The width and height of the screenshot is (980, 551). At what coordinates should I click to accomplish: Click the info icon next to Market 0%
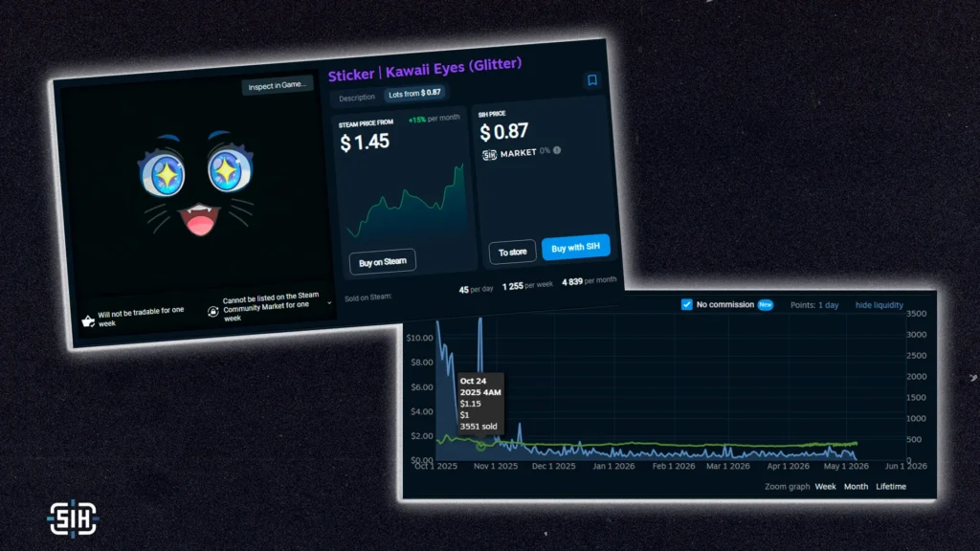(557, 150)
